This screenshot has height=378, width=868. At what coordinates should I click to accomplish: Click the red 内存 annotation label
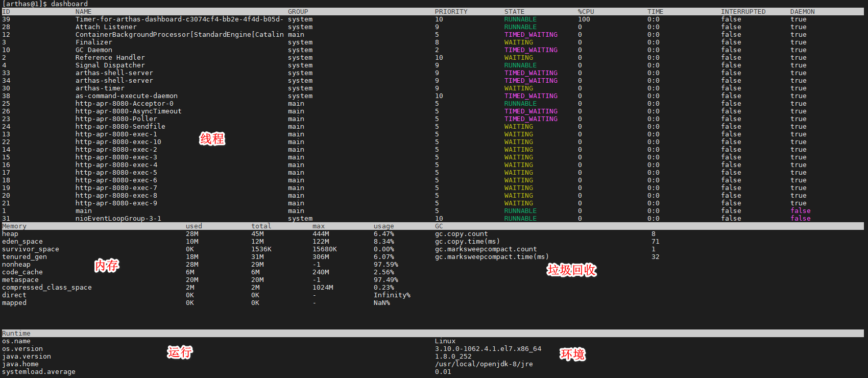point(107,265)
